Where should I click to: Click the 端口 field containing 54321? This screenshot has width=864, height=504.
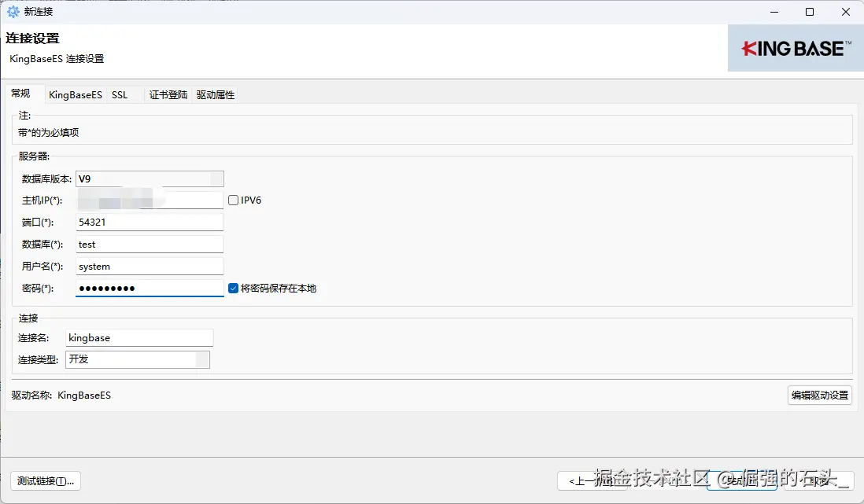point(150,222)
